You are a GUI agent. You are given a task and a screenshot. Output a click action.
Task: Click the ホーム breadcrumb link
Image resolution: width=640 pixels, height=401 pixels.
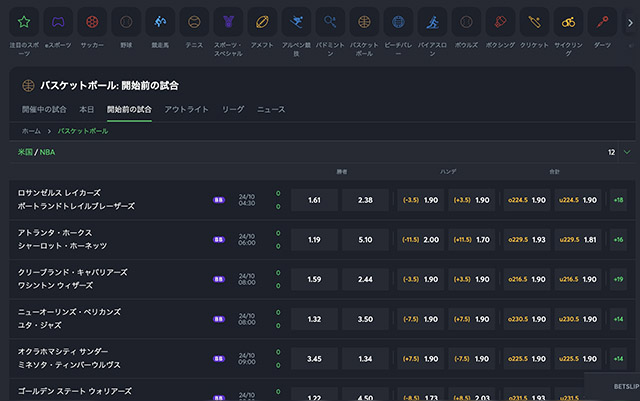31,131
